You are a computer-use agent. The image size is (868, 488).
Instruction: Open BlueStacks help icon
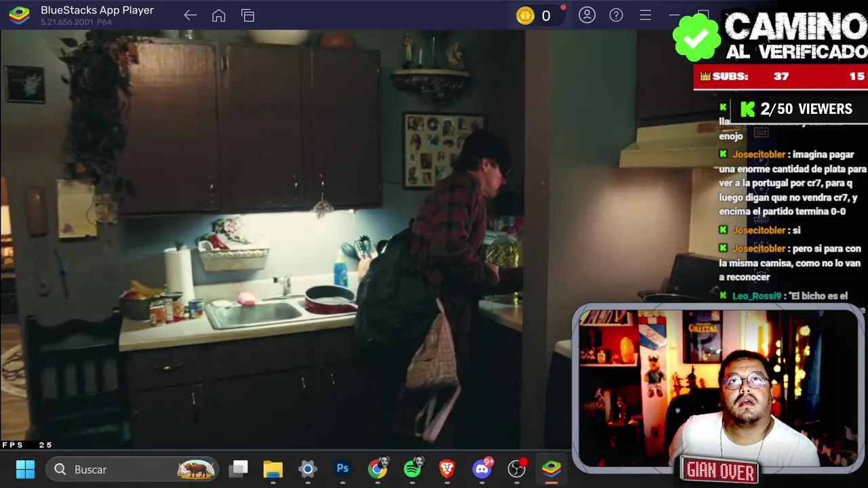point(616,15)
